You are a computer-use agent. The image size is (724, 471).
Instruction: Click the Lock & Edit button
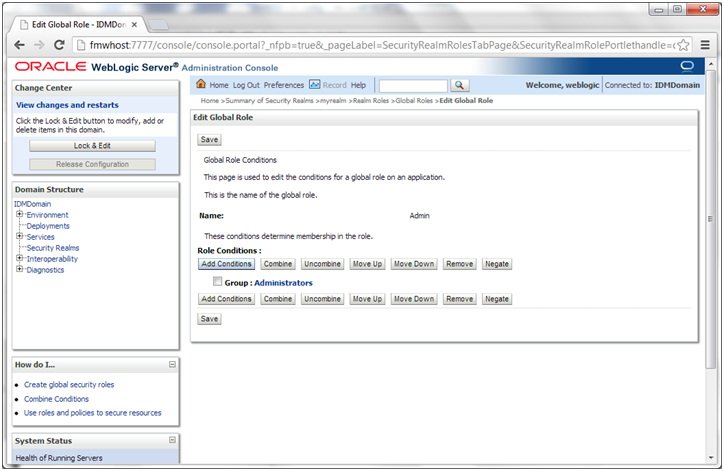[92, 146]
